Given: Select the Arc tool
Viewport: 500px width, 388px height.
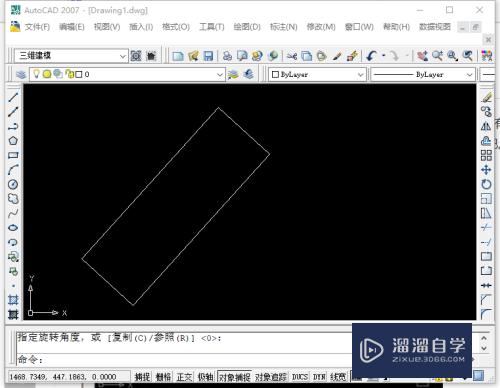Looking at the screenshot, I should pyautogui.click(x=13, y=170).
